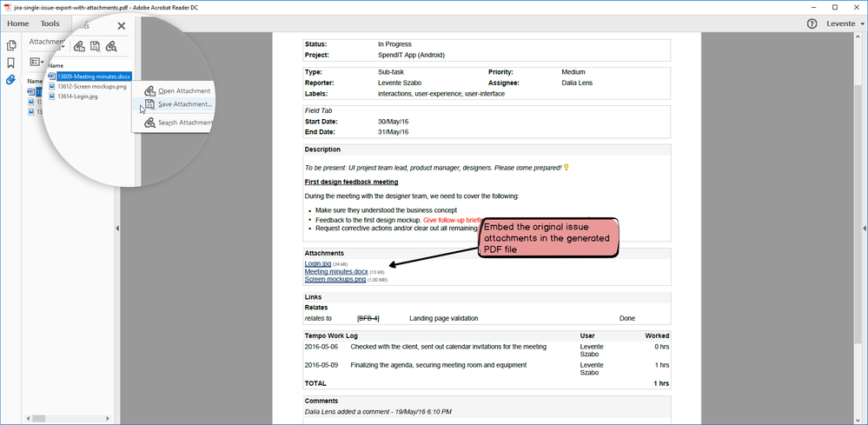
Task: Click the '30/May/16' start date
Action: [394, 121]
